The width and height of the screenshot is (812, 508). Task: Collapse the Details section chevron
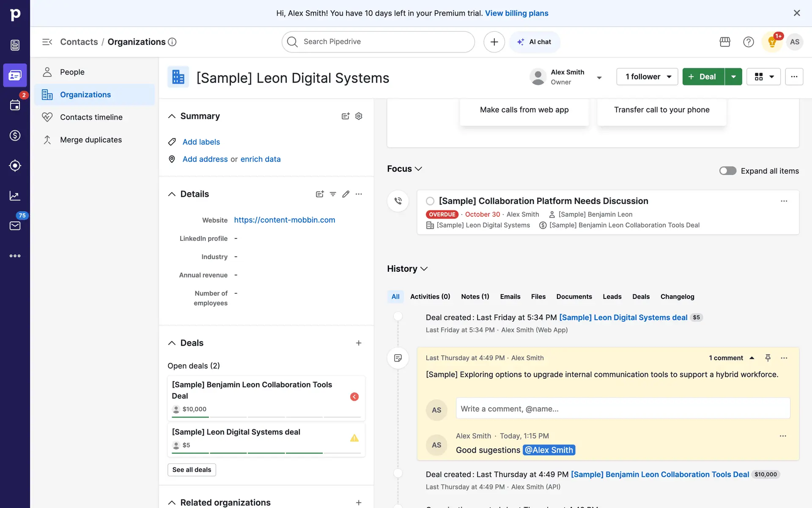tap(172, 194)
